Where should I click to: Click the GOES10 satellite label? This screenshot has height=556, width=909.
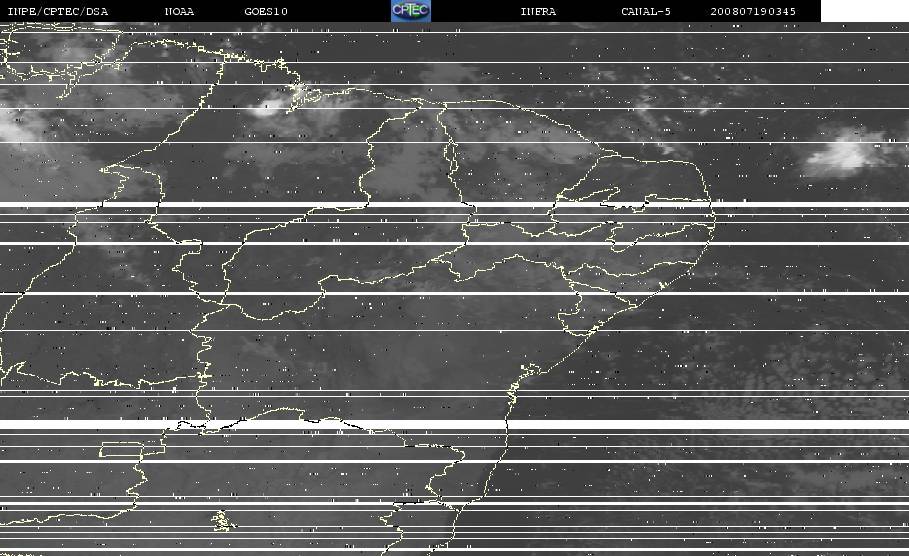266,12
